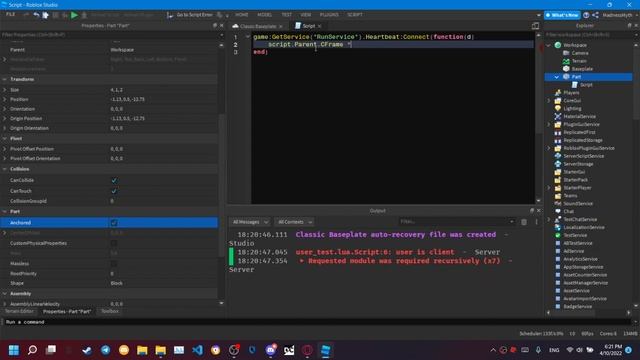Collapse the Workspace tree node
Screen dimensions: 640x360
pos(549,45)
